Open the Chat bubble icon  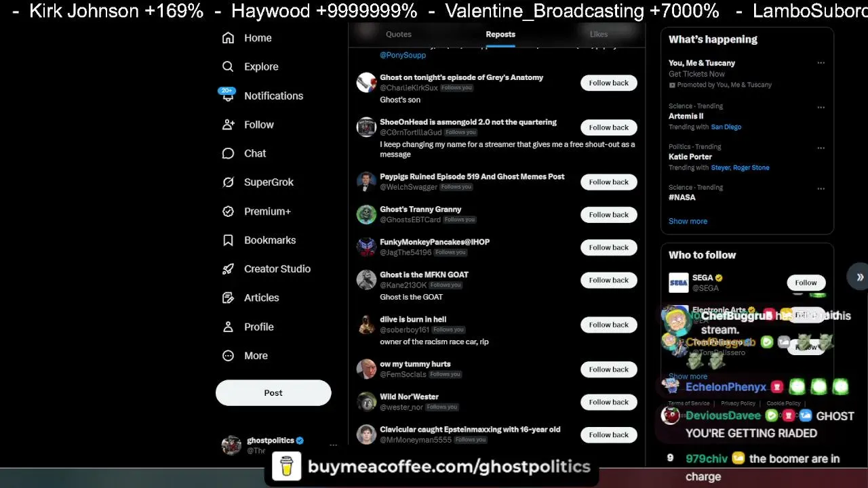tap(229, 153)
